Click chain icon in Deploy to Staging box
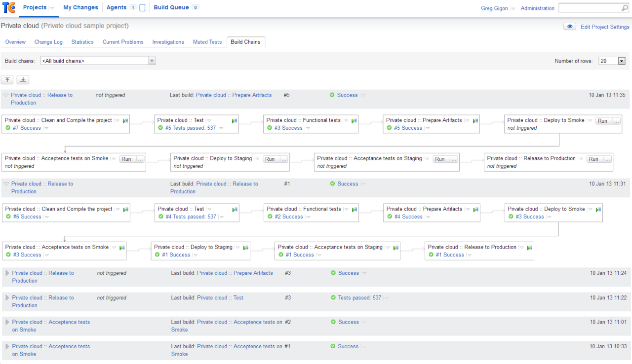 (x=246, y=248)
